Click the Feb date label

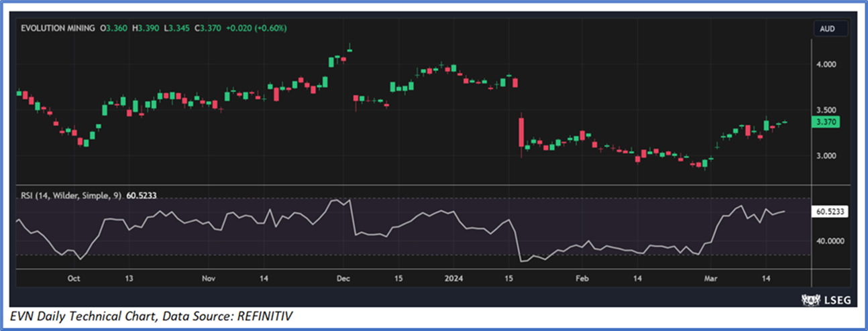582,278
